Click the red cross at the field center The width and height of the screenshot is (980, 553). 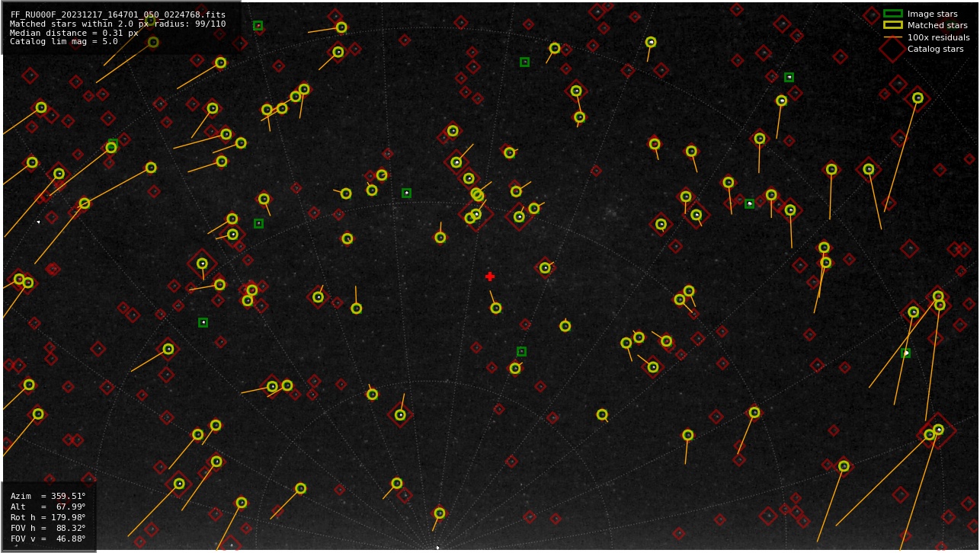click(x=490, y=276)
